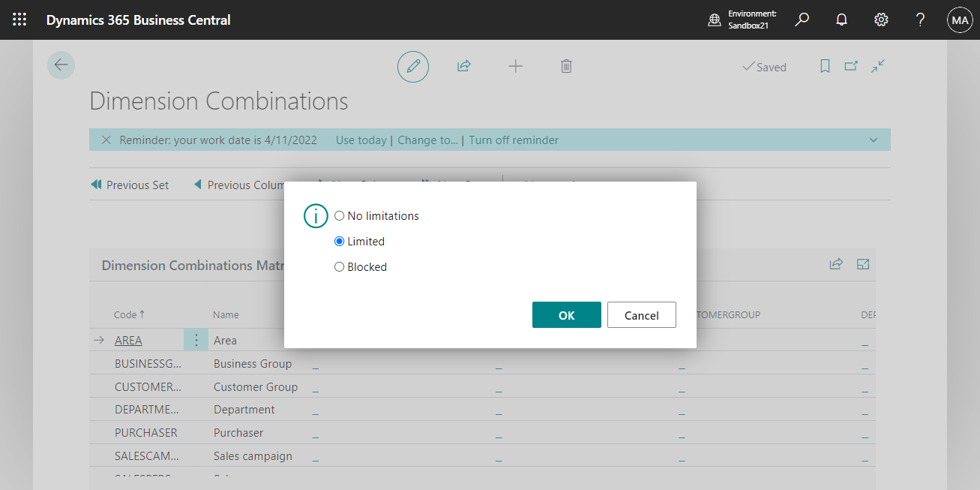Expand the reminder notification chevron
Screen dimensions: 980x490
[x=872, y=140]
